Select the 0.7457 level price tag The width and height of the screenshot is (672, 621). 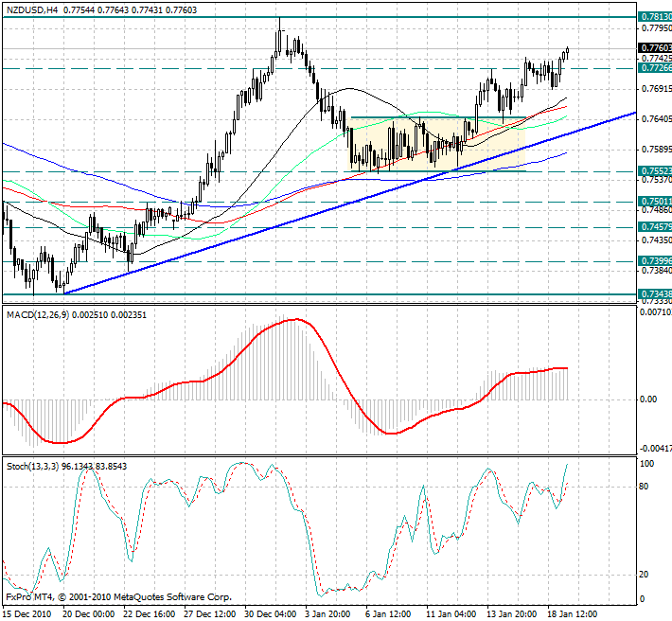coord(655,227)
